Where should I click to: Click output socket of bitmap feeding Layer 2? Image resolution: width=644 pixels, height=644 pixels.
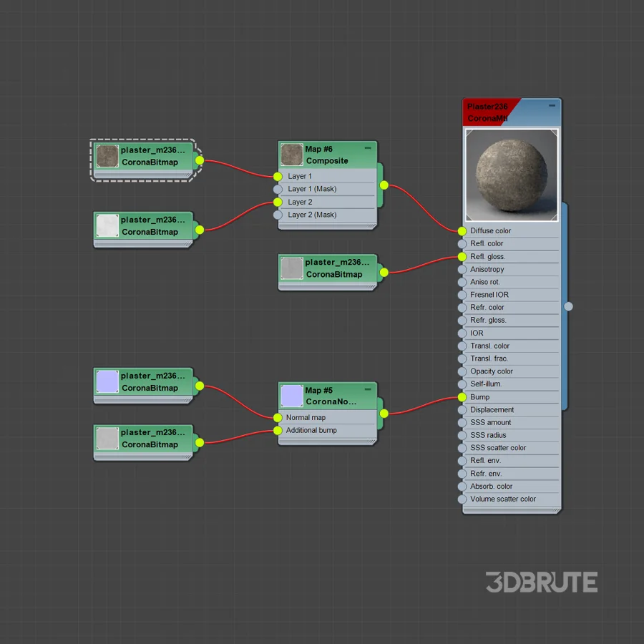[x=200, y=230]
